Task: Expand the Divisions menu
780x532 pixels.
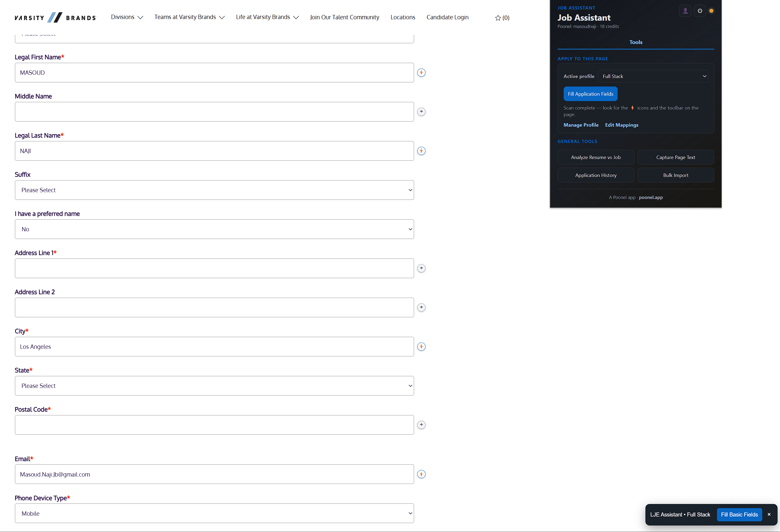Action: pos(127,17)
